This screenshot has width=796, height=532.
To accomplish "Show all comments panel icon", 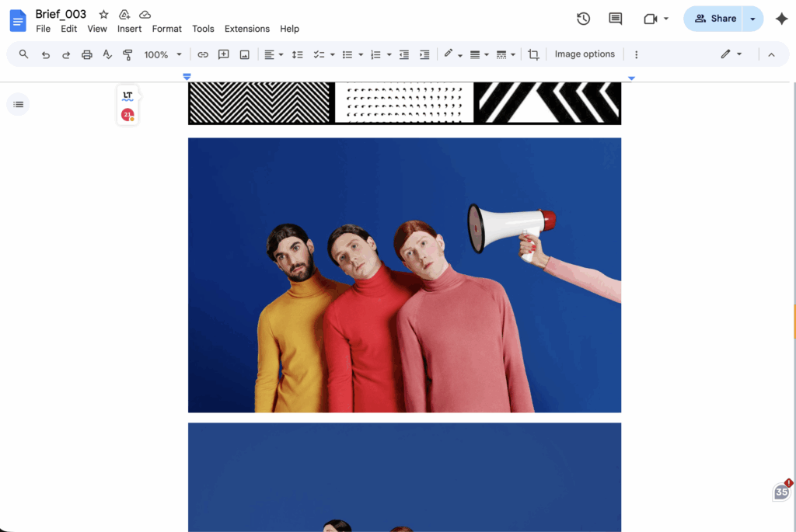I will click(615, 19).
